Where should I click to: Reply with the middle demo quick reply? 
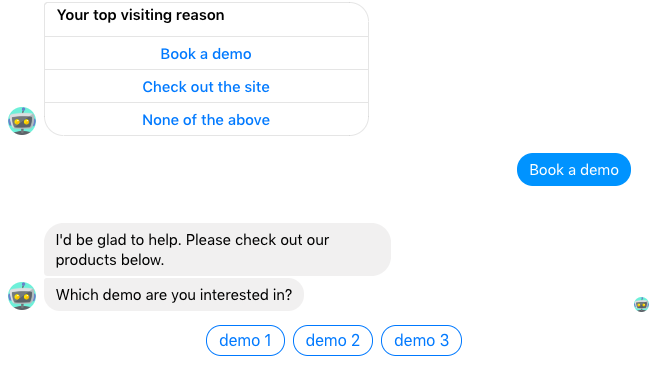click(x=333, y=340)
